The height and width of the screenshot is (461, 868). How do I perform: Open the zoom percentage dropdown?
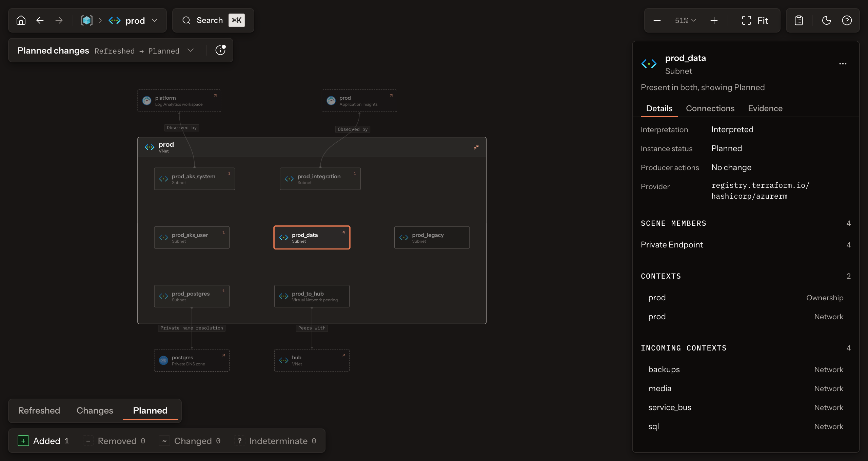point(685,20)
